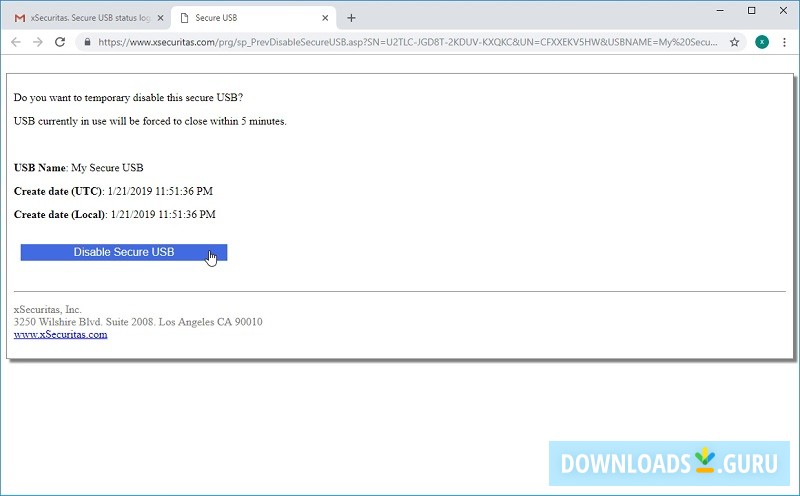Bookmark the page with the star icon
Screen dimensions: 800x496
734,42
